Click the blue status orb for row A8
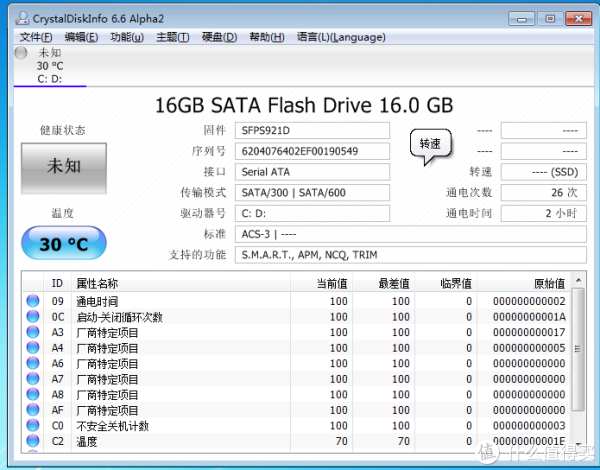 coord(33,394)
